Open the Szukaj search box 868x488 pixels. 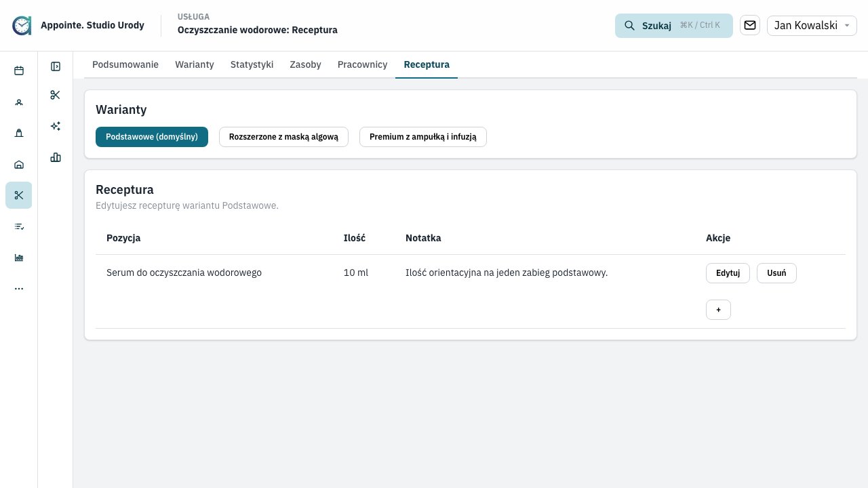(x=674, y=26)
